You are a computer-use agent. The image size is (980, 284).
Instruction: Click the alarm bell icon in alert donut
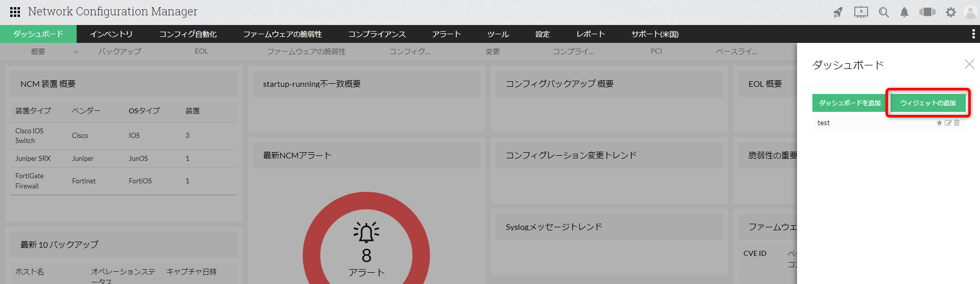[366, 232]
